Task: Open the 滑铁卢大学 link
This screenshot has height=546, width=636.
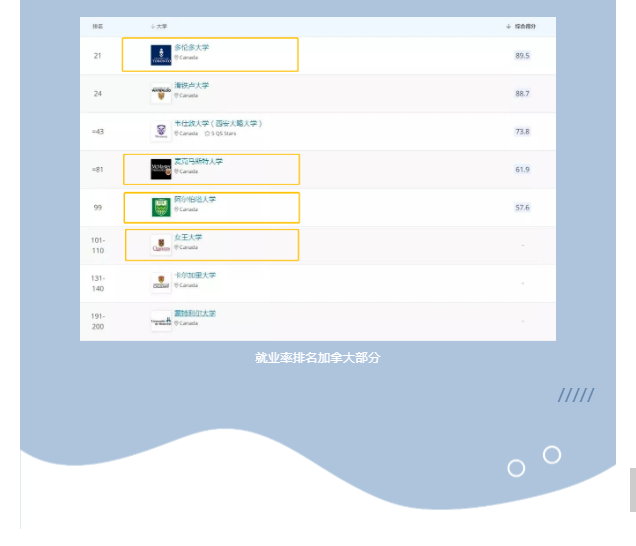Action: click(x=191, y=85)
